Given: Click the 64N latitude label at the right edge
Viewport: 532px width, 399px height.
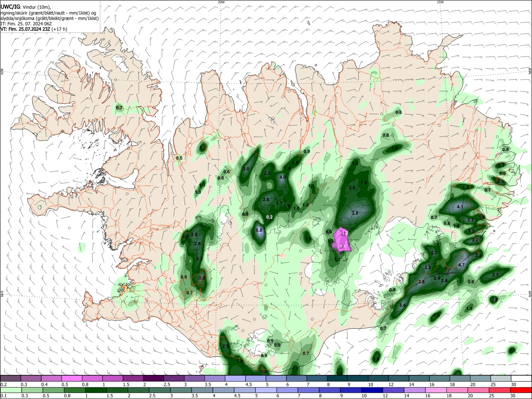Looking at the screenshot, I should pyautogui.click(x=530, y=293).
